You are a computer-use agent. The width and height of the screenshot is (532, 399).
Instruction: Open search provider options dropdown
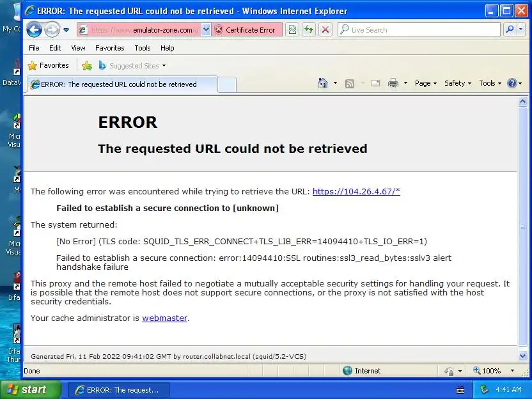coord(520,30)
